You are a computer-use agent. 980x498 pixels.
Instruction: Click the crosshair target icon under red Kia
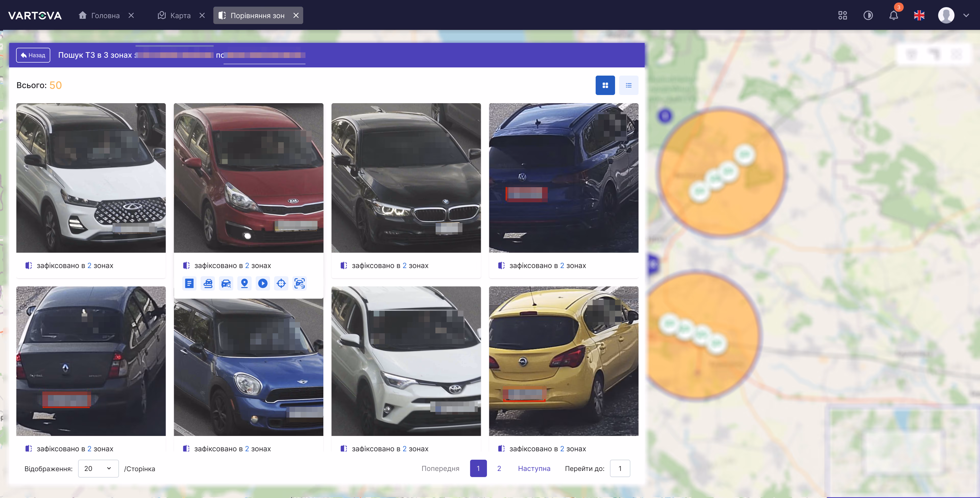point(281,283)
